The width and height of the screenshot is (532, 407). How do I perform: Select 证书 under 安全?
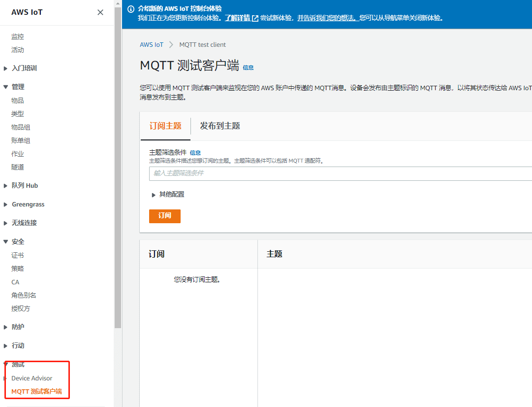tap(18, 255)
